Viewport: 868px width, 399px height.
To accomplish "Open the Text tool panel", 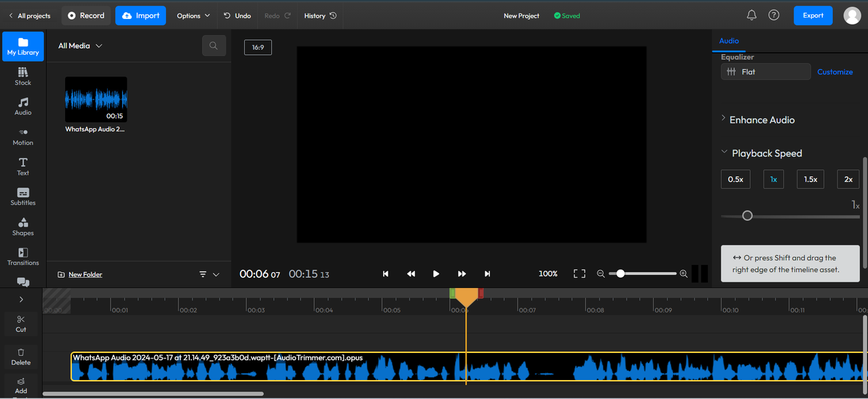I will pyautogui.click(x=23, y=167).
